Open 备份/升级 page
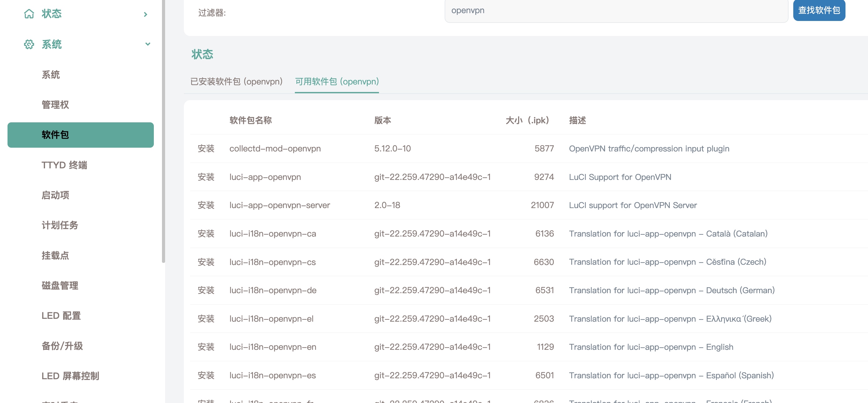This screenshot has width=868, height=403. coord(62,346)
